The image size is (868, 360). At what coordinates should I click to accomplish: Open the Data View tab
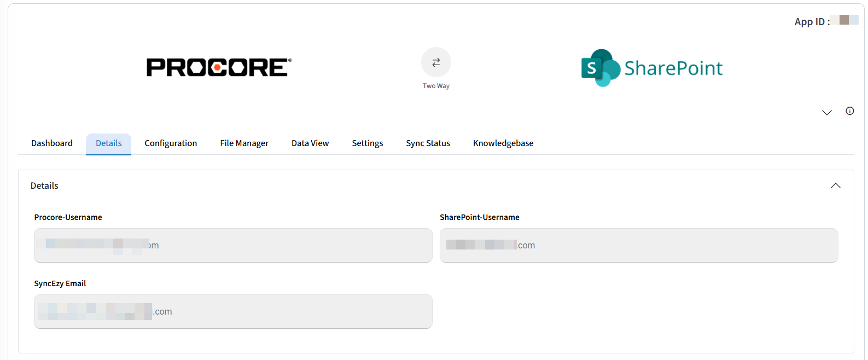310,143
